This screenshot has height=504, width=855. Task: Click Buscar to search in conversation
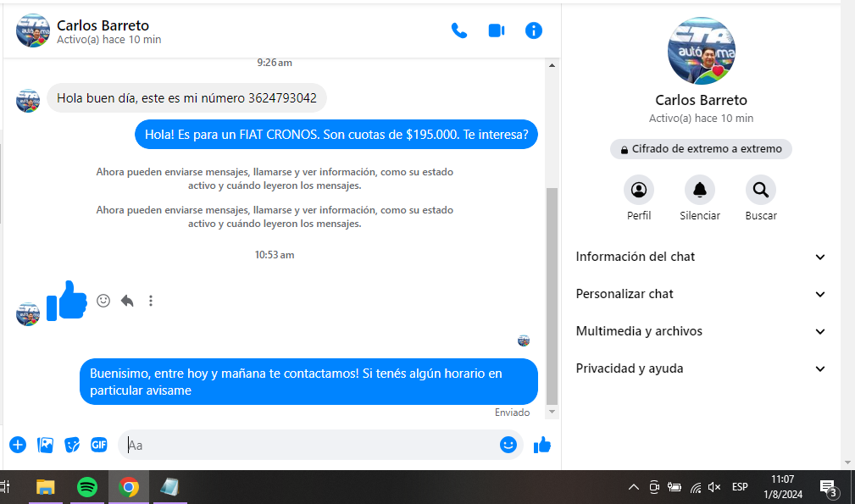point(760,191)
